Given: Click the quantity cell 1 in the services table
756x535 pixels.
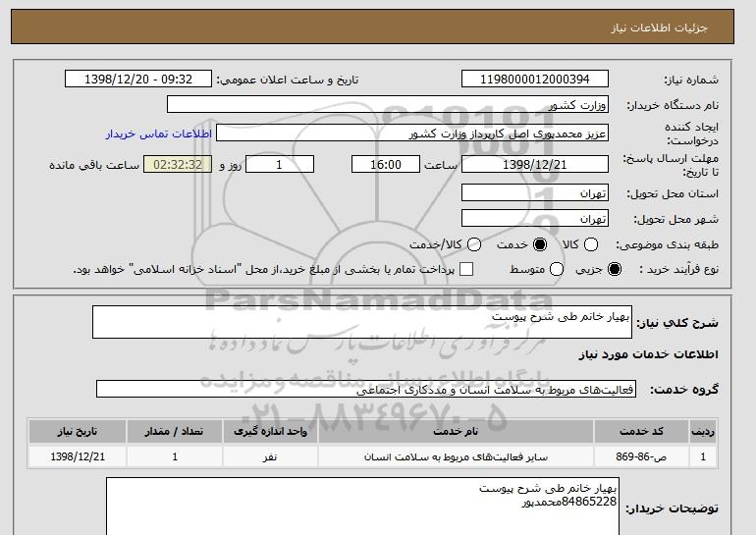Looking at the screenshot, I should point(175,456).
